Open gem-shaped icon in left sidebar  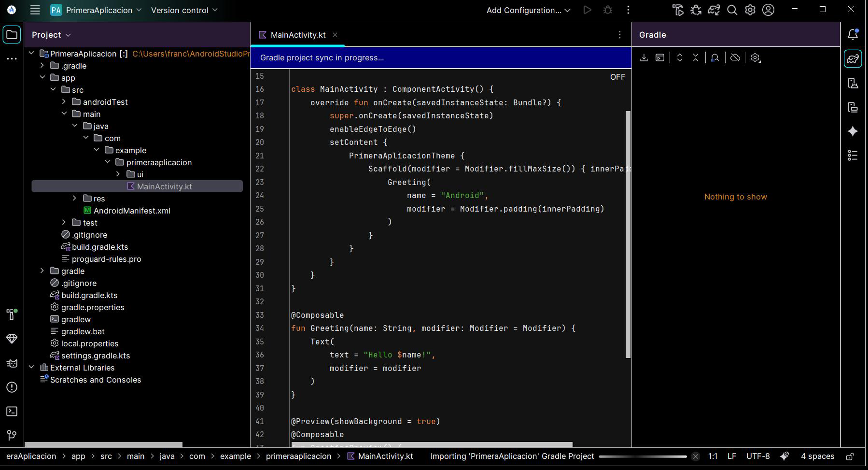click(12, 339)
